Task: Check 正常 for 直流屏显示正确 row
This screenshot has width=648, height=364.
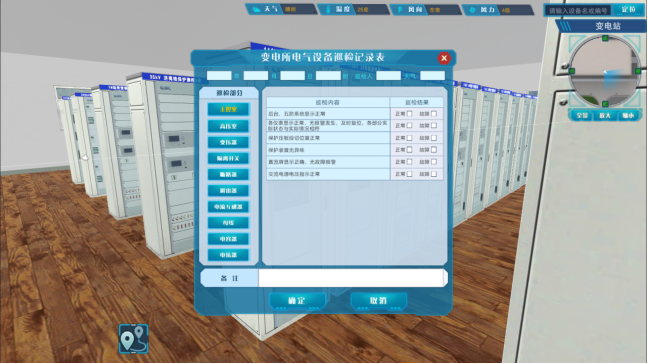Action: pos(409,162)
